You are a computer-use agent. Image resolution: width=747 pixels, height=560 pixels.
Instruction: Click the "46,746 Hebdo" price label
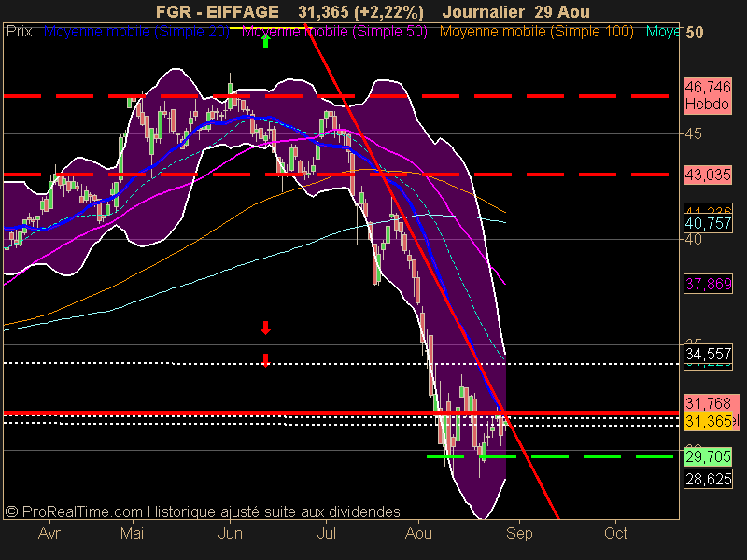[708, 95]
